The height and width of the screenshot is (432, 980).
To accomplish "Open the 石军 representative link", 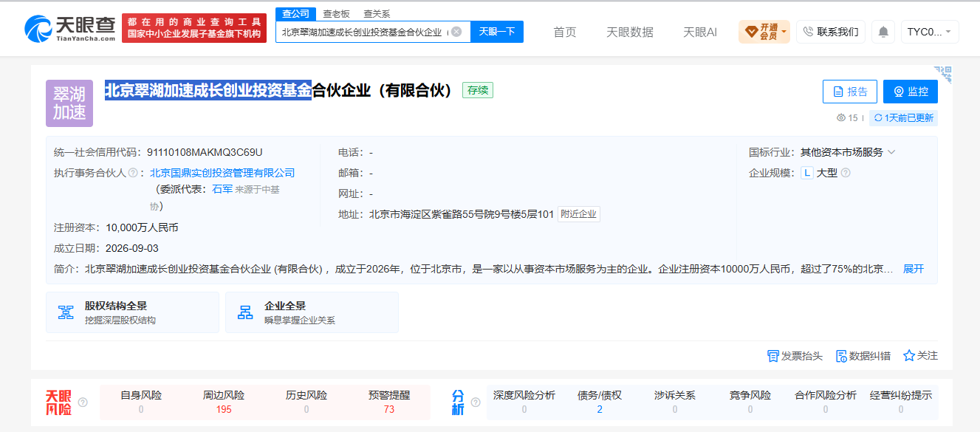I will 222,189.
